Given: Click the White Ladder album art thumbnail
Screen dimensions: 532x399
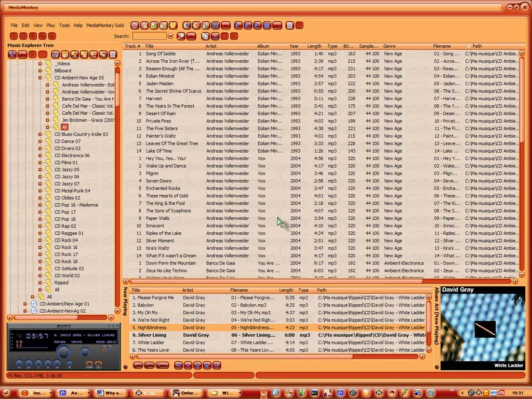Looking at the screenshot, I should (x=483, y=328).
